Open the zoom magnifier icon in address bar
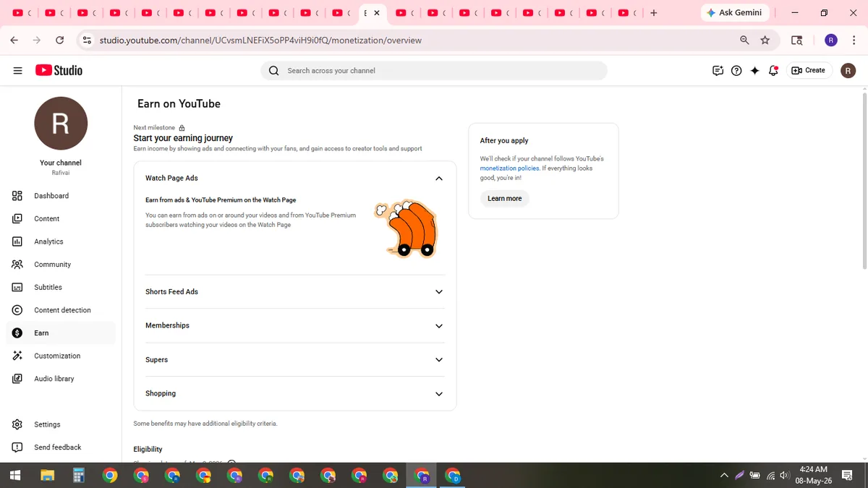Viewport: 868px width, 488px height. 744,40
